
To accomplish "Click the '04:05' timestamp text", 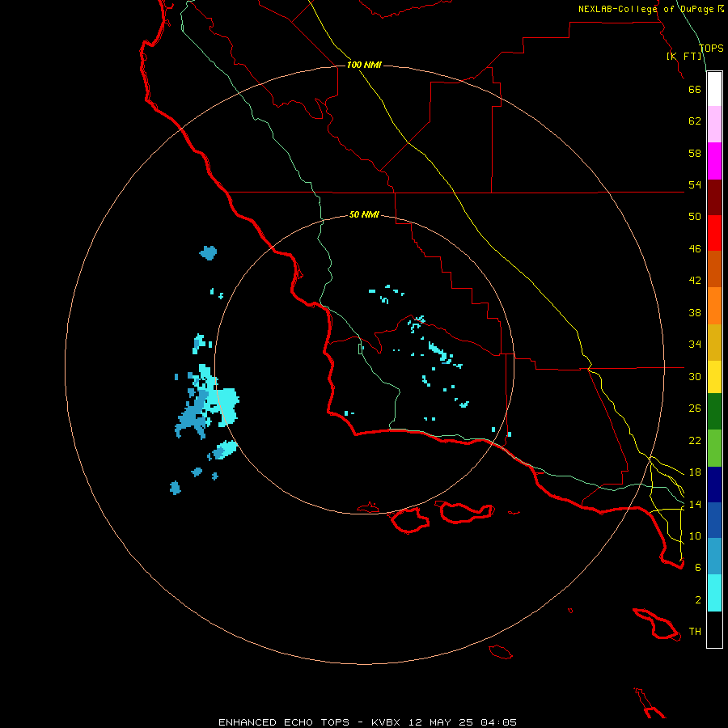I will pyautogui.click(x=498, y=722).
